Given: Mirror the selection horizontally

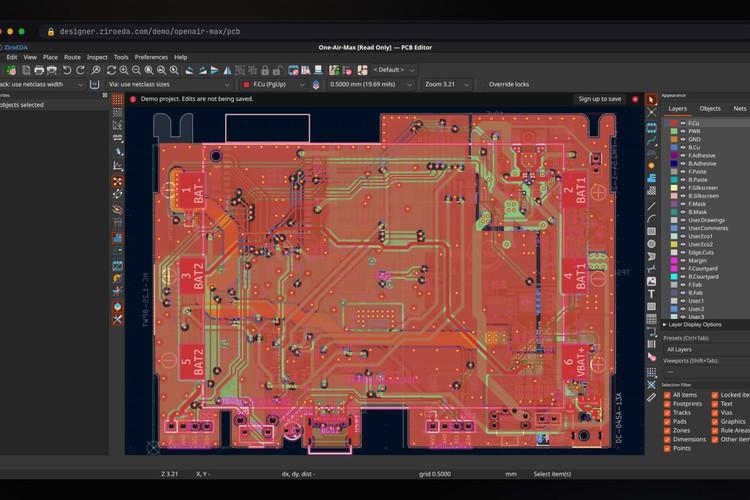Looking at the screenshot, I should click(228, 70).
